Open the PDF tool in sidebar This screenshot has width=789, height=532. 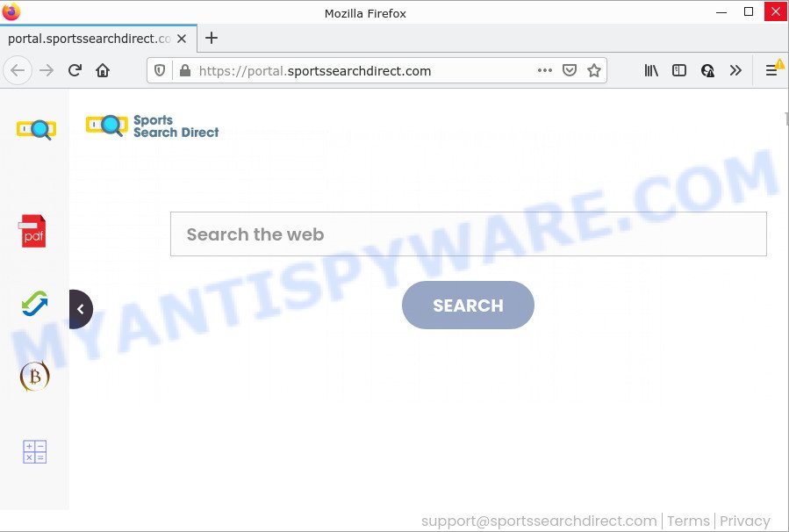pyautogui.click(x=33, y=231)
